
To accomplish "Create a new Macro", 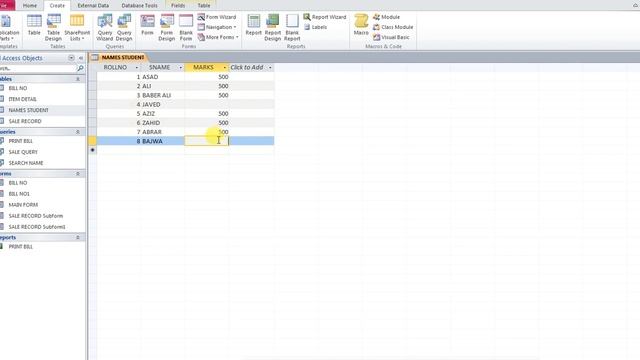I will 361,24.
